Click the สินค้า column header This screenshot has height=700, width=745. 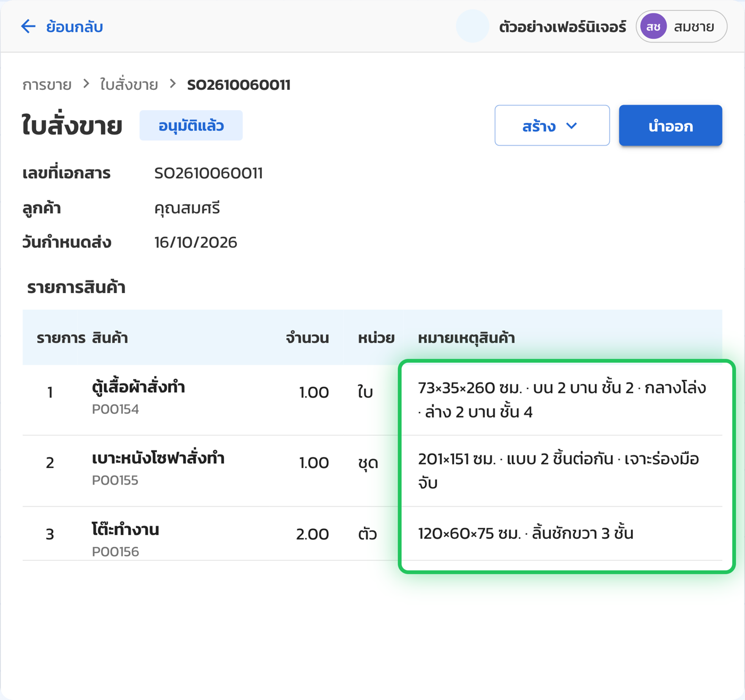coord(110,338)
